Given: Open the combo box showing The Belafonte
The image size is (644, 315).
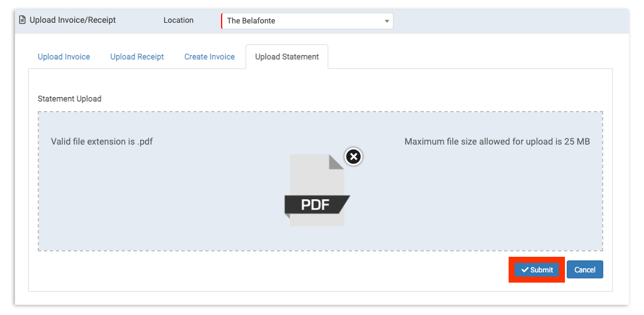Looking at the screenshot, I should 303,21.
